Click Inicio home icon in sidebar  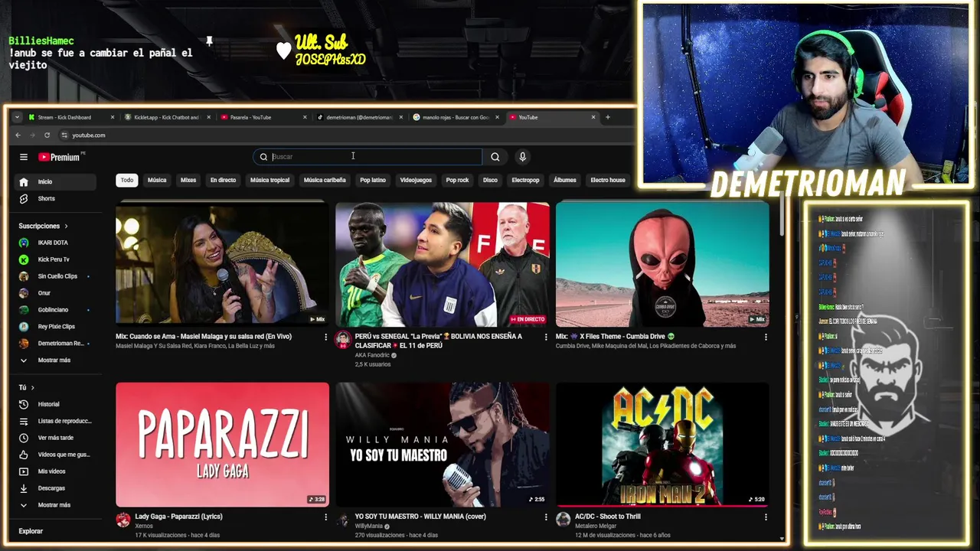coord(24,182)
